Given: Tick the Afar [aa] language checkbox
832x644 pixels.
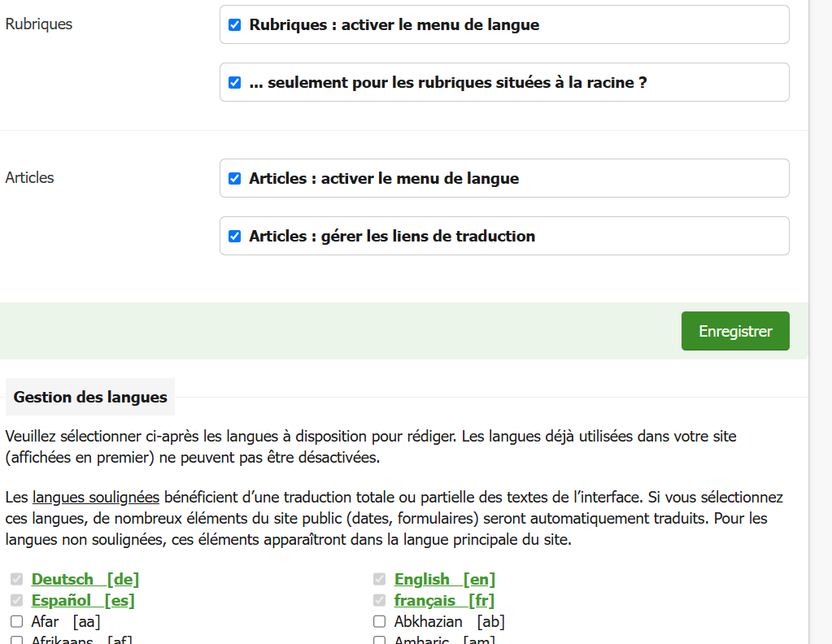Looking at the screenshot, I should click(16, 622).
